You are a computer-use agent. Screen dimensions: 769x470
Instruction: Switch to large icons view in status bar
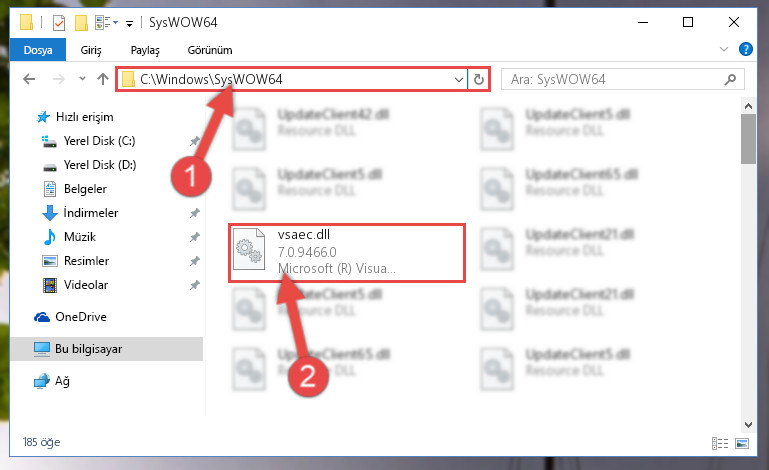point(742,444)
